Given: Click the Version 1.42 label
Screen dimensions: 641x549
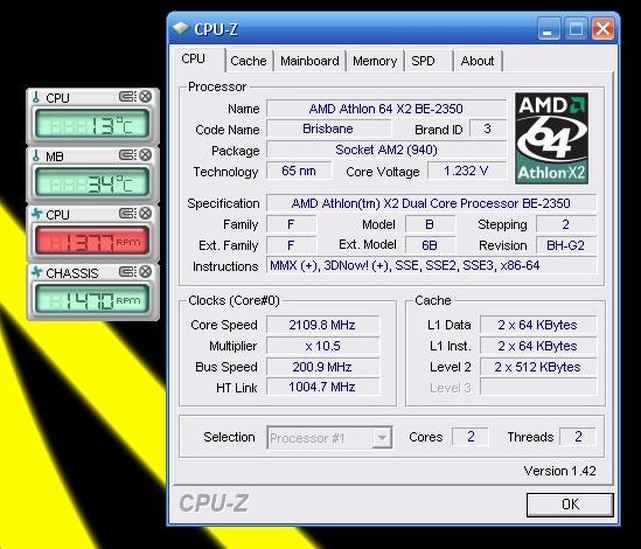Looking at the screenshot, I should [x=560, y=471].
